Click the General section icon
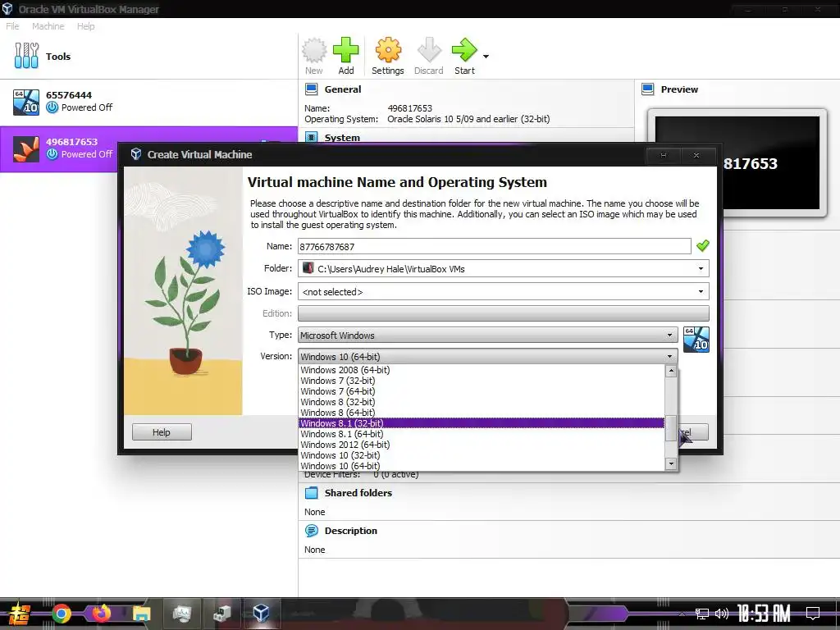The width and height of the screenshot is (840, 630). coord(311,89)
